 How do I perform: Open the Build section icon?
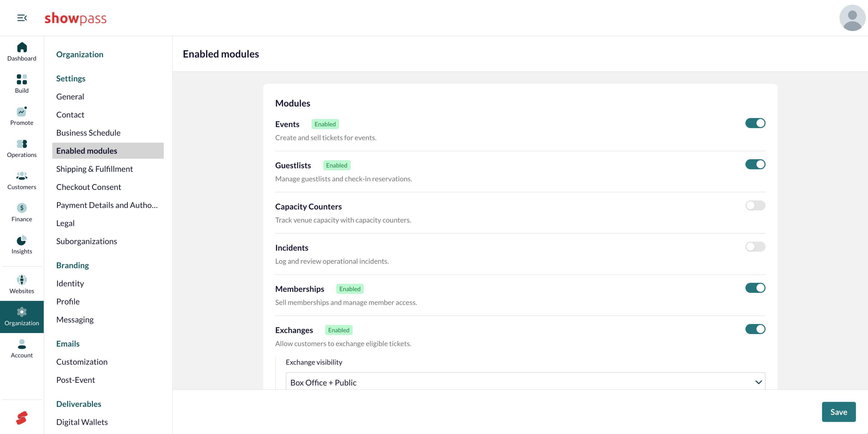tap(22, 79)
